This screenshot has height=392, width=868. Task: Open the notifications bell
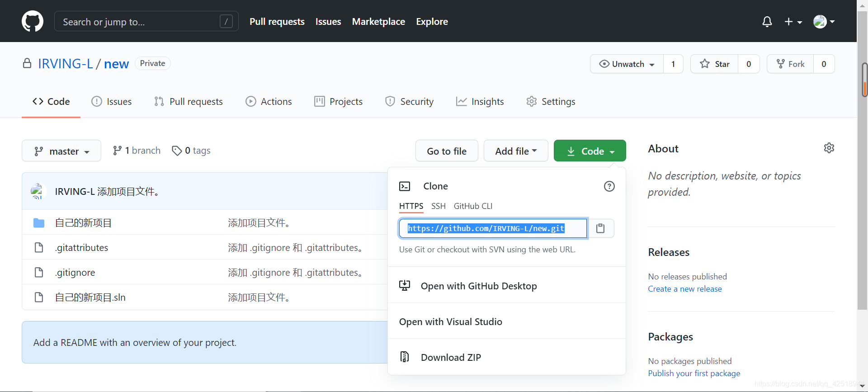pyautogui.click(x=767, y=22)
